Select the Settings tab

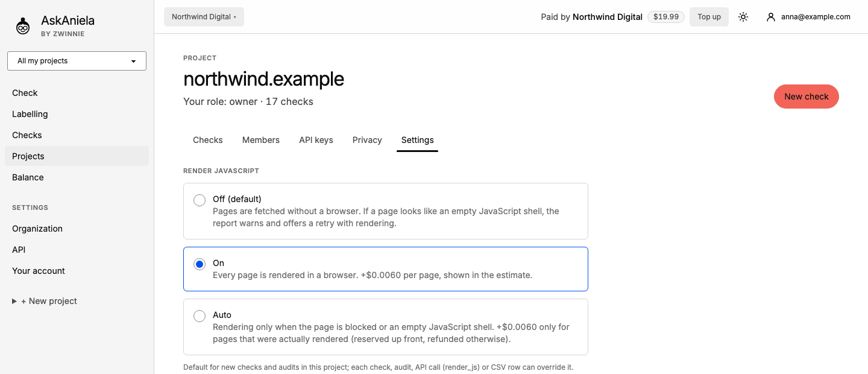418,140
